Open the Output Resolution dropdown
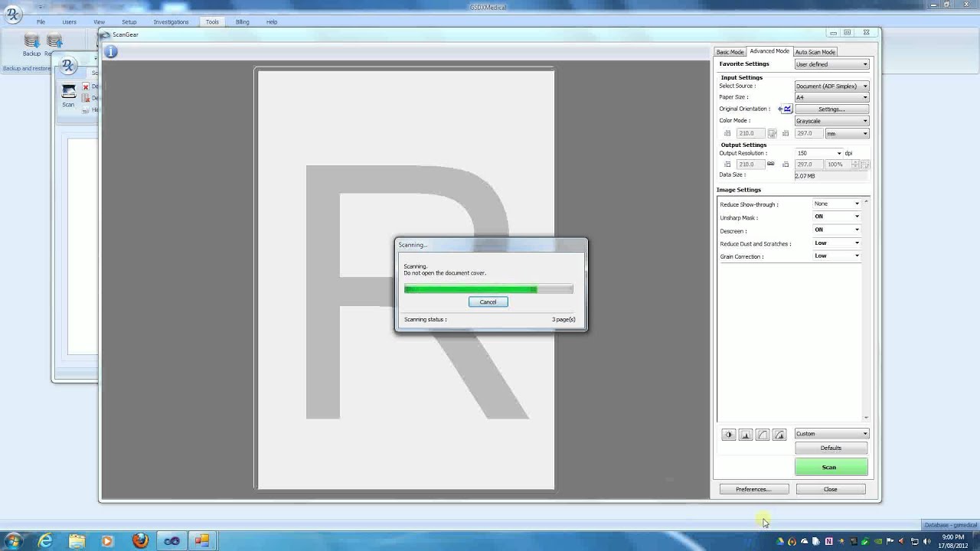This screenshot has width=980, height=551. coord(818,153)
